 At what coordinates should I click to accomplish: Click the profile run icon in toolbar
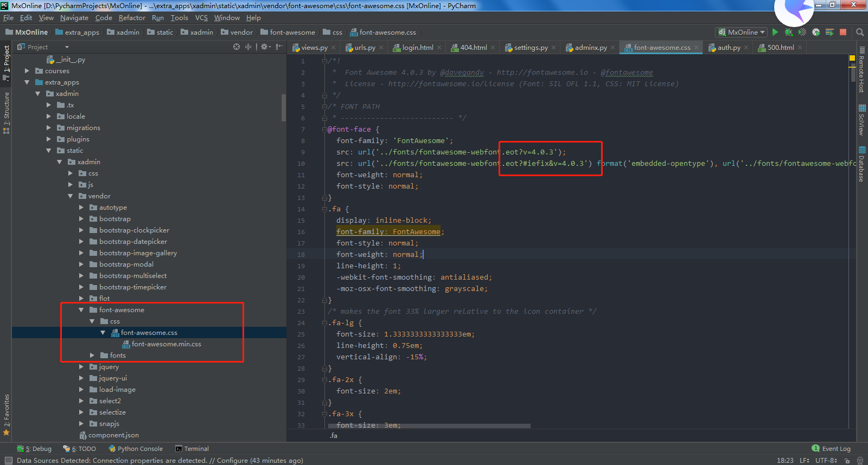pyautogui.click(x=816, y=32)
